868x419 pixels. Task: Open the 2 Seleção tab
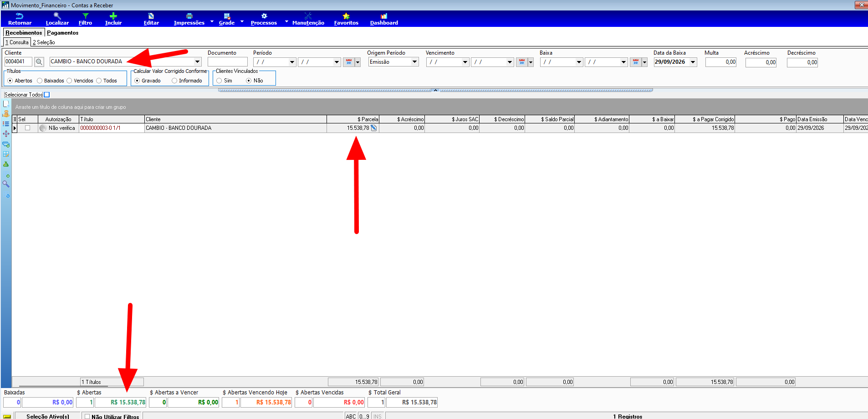(x=44, y=42)
